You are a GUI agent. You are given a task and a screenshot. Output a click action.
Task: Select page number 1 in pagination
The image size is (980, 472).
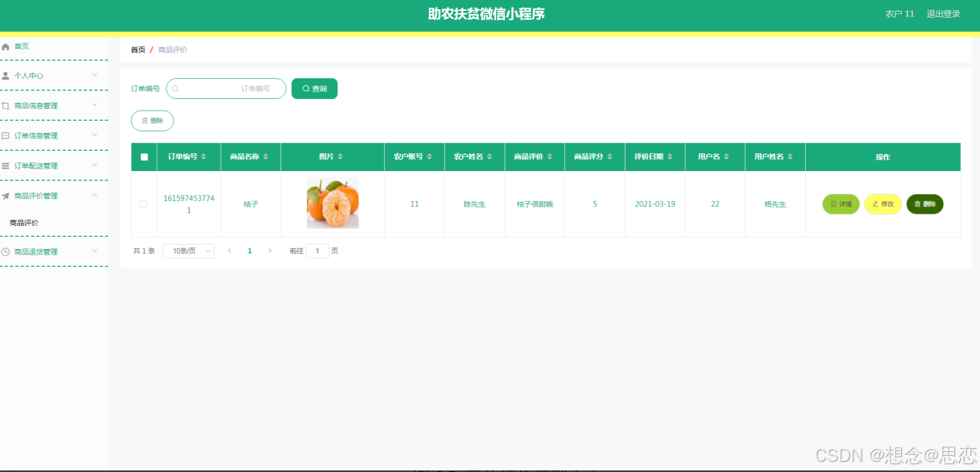[x=249, y=251]
